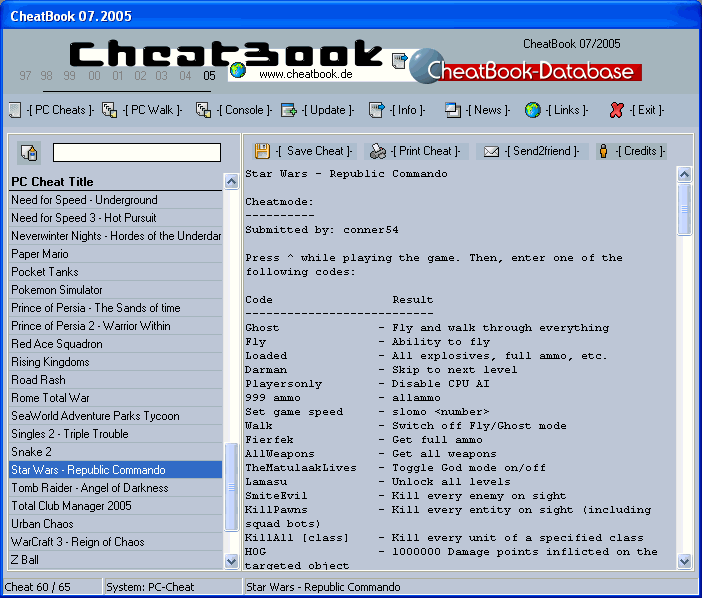Image resolution: width=702 pixels, height=598 pixels.
Task: Select Pocket Tanks in the list
Action: pos(116,272)
